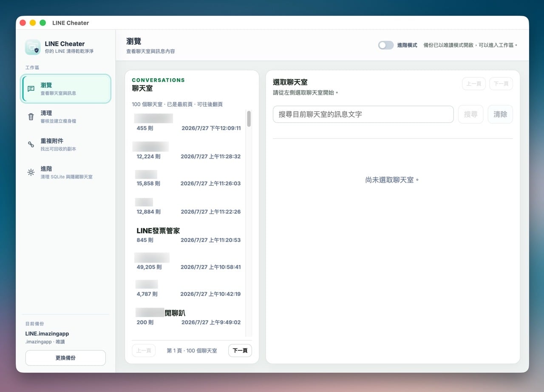The width and height of the screenshot is (544, 392).
Task: Click the message panel 上一頁 button
Action: (474, 84)
